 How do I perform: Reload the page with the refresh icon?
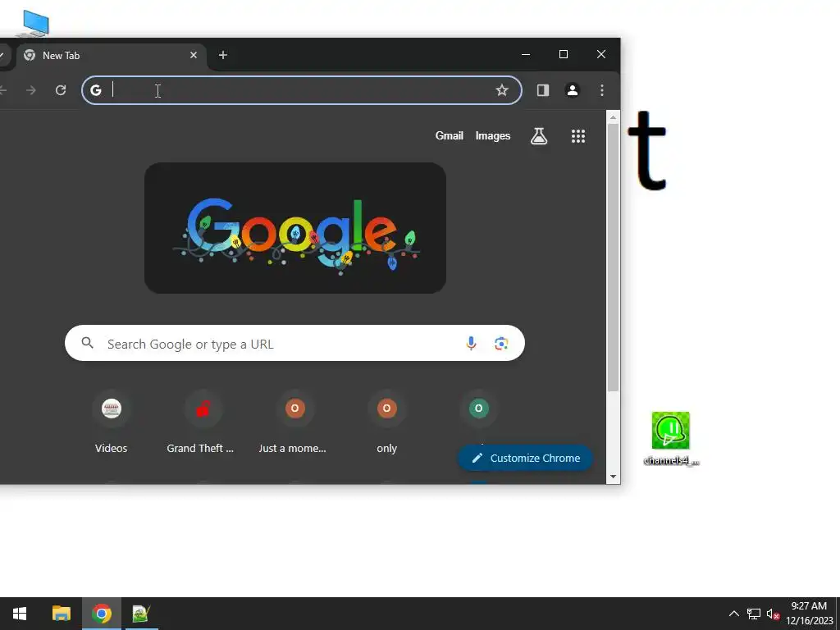[61, 90]
